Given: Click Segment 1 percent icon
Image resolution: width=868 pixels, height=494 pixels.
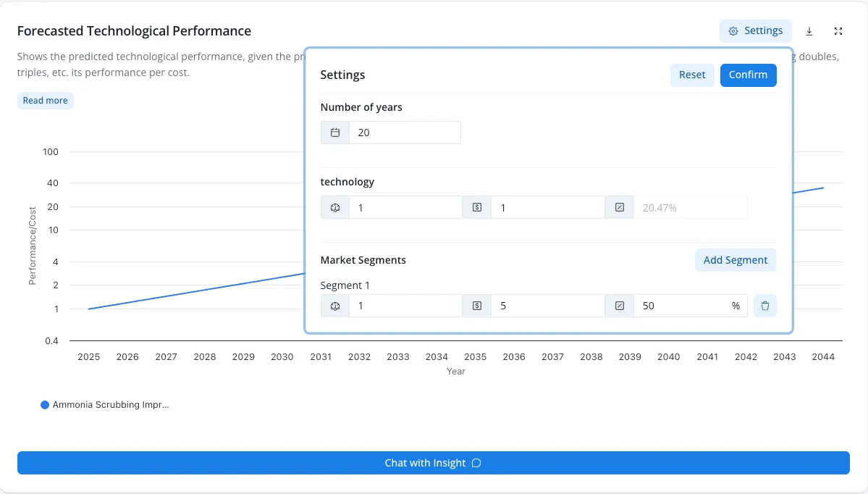Looking at the screenshot, I should pos(620,306).
